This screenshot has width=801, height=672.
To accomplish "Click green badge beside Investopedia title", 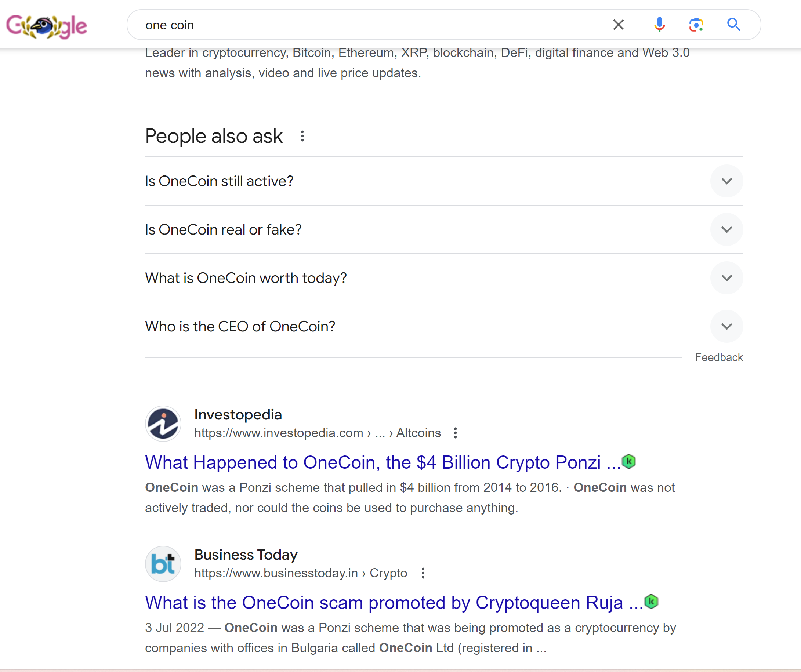I will coord(629,461).
